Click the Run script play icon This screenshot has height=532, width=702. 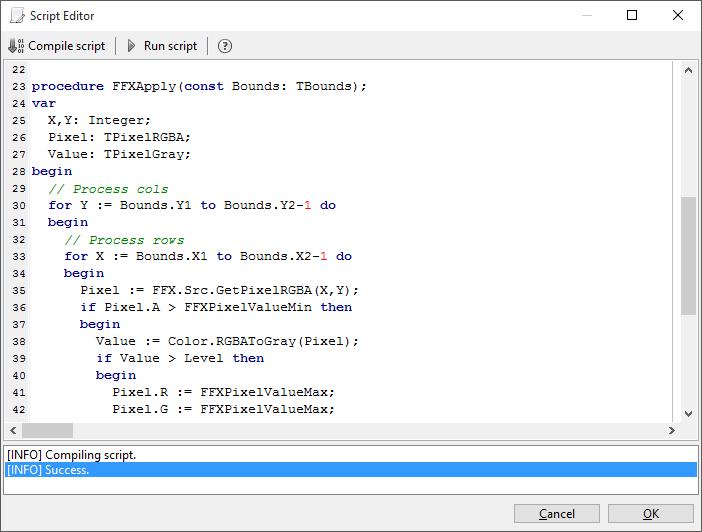click(x=131, y=46)
